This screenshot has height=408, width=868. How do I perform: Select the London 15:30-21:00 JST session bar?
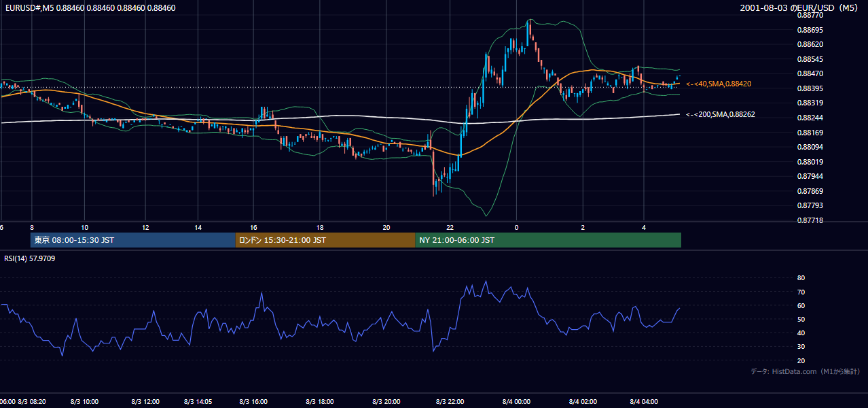pos(325,240)
